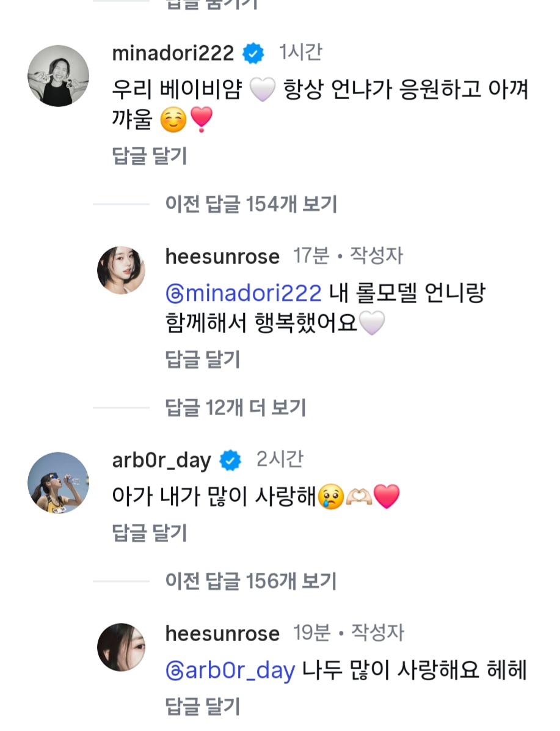
Task: Tap the verified badge beside arb0r_day
Action: [230, 460]
